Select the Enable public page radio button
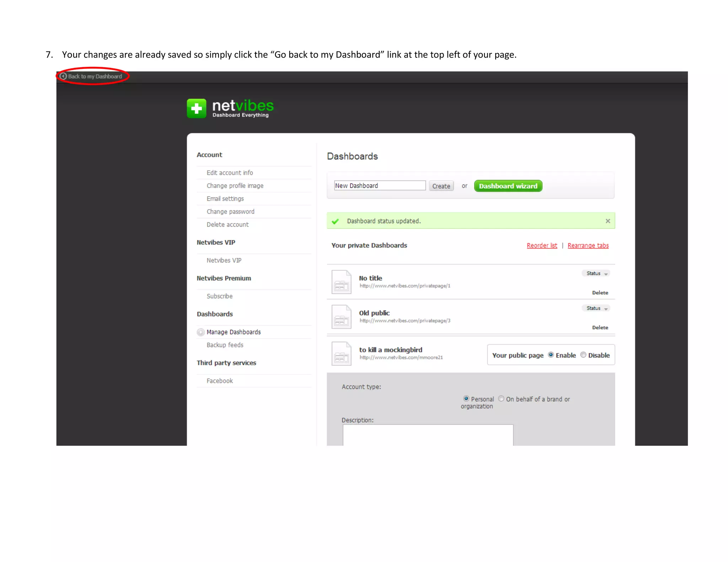 pyautogui.click(x=551, y=355)
